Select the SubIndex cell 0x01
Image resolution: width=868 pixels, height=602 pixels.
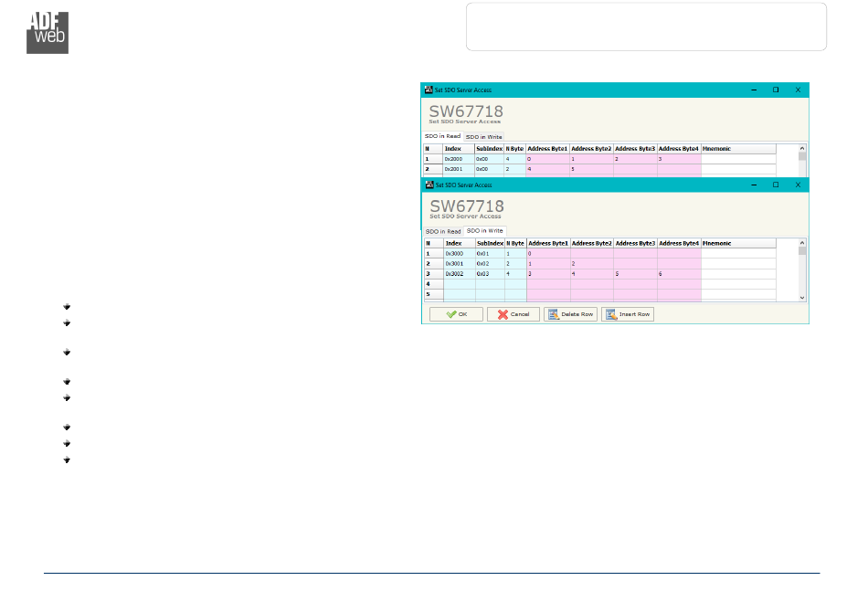(x=490, y=253)
